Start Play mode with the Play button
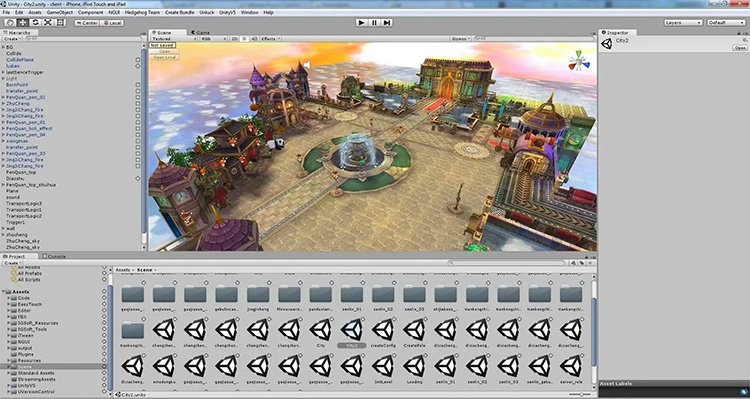Viewport: 750px width, 399px height. 362,22
